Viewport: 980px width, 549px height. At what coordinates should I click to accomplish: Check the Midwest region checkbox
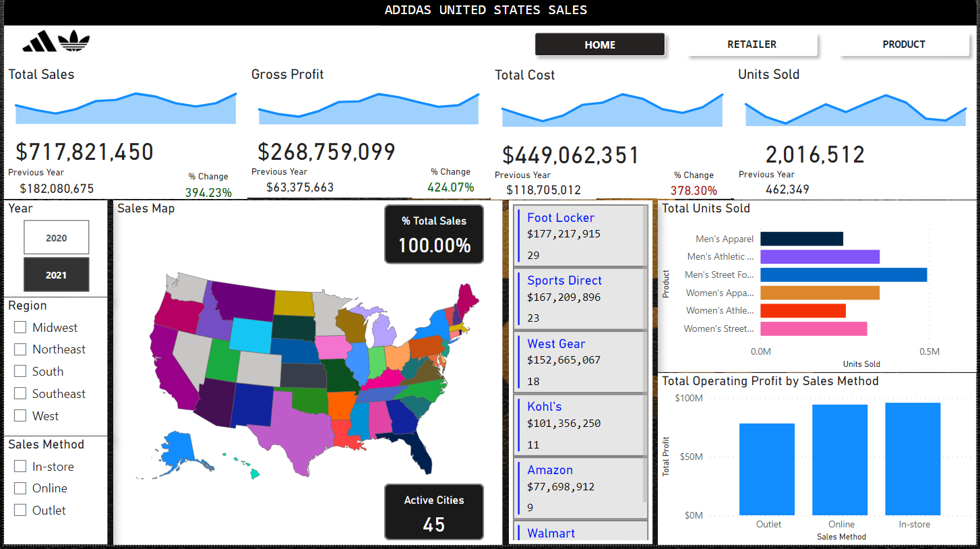coord(20,328)
